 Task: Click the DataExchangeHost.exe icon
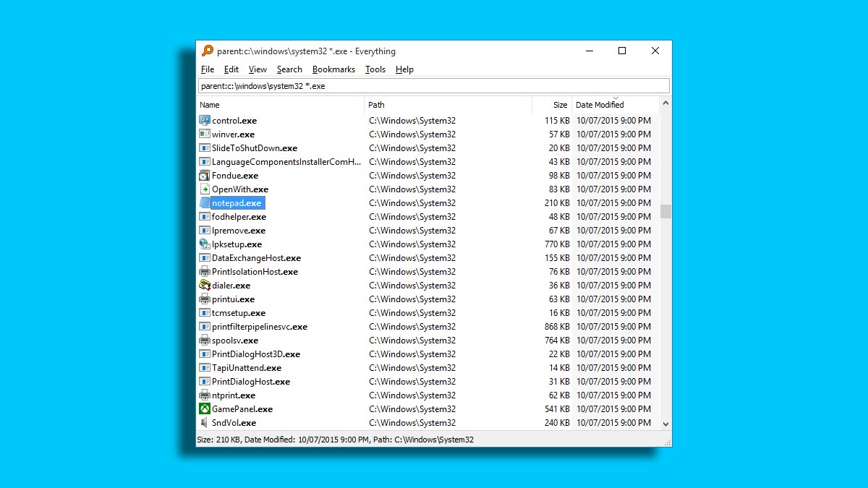205,258
